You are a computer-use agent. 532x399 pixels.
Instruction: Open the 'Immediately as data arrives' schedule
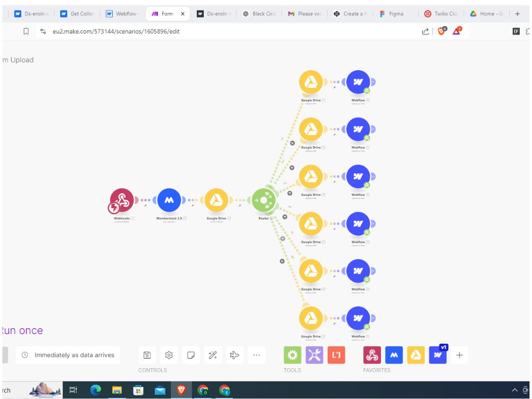[68, 355]
